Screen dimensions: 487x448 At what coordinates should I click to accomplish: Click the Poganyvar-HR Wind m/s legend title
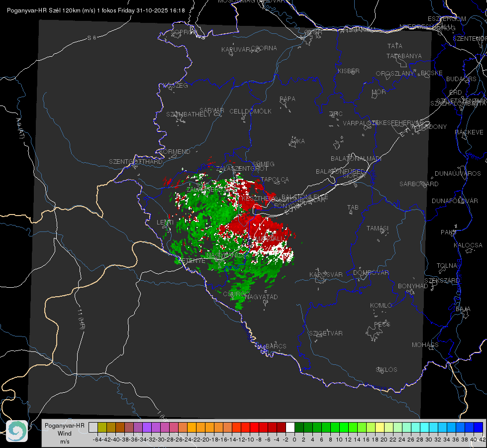click(x=65, y=433)
